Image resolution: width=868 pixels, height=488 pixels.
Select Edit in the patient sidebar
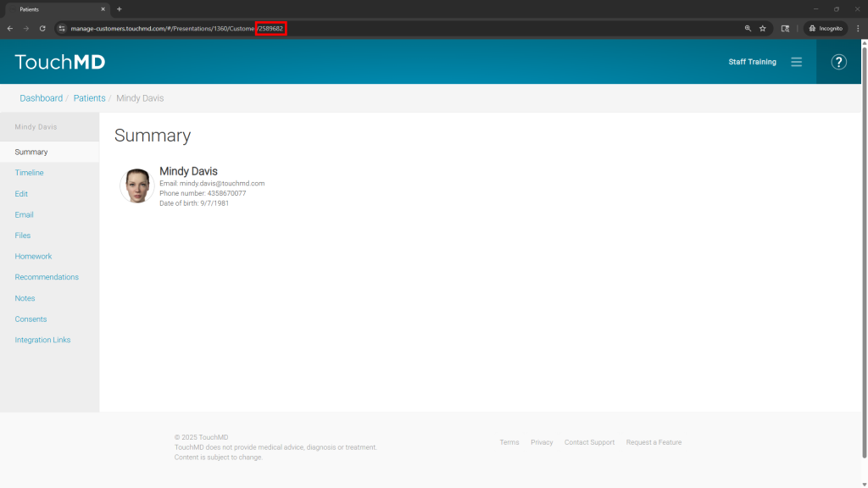point(21,194)
